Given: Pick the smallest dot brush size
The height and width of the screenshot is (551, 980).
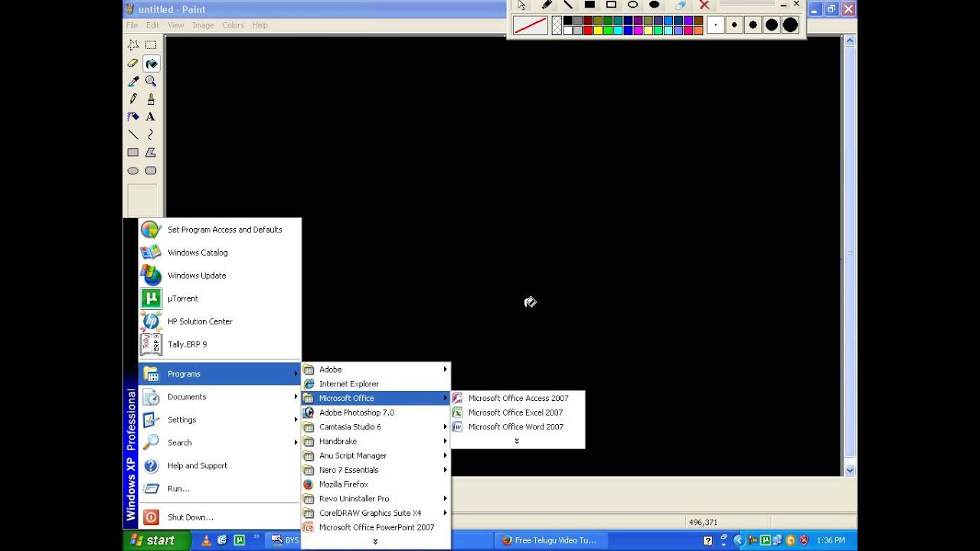Looking at the screenshot, I should 716,25.
